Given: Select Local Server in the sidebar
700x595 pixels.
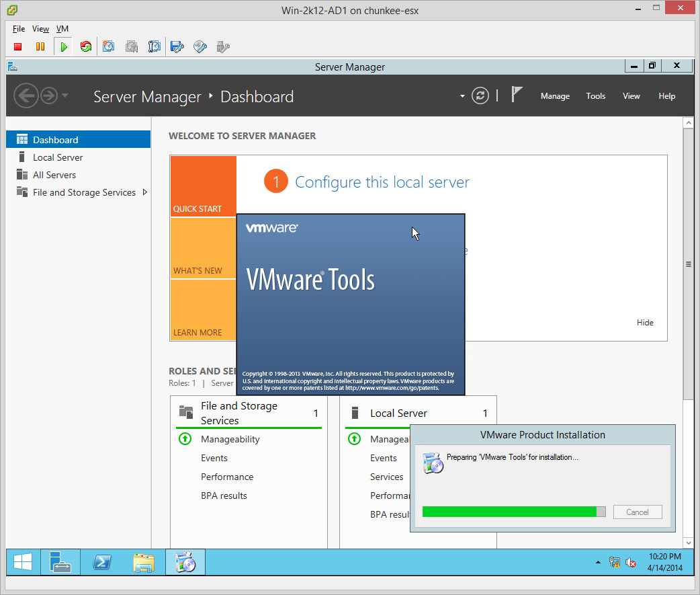Looking at the screenshot, I should 58,157.
